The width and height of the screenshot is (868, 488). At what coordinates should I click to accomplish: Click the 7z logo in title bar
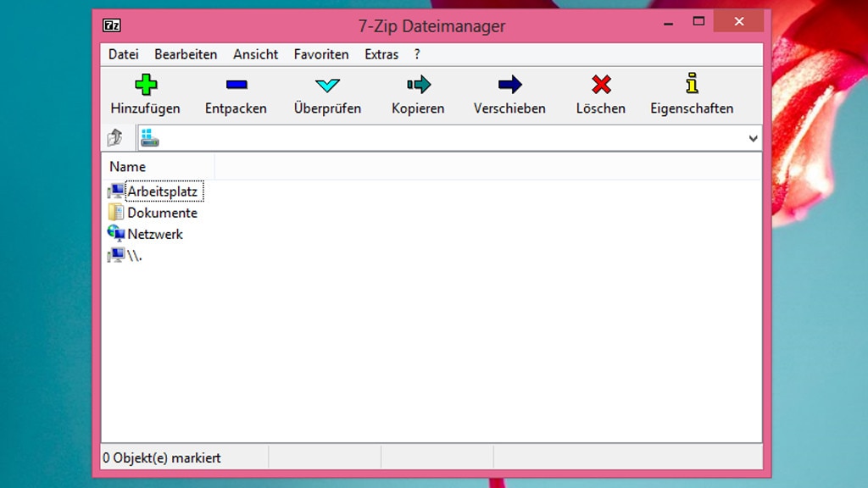[112, 25]
